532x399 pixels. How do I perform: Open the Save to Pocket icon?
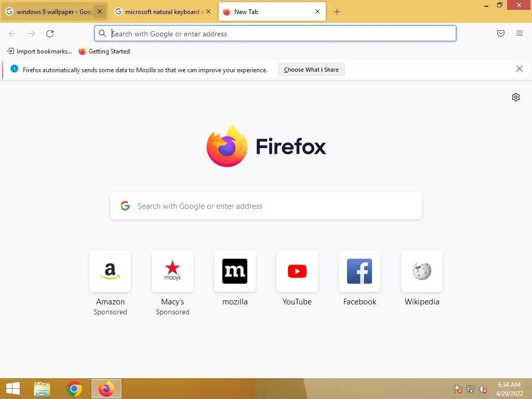pyautogui.click(x=501, y=33)
